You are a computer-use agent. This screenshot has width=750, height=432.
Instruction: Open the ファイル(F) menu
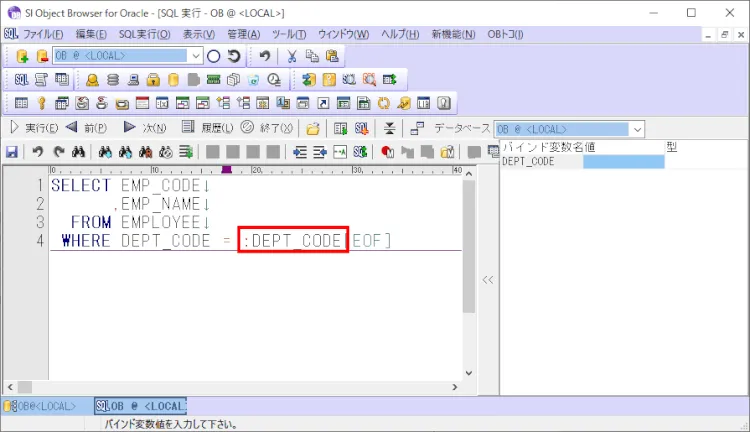coord(43,34)
